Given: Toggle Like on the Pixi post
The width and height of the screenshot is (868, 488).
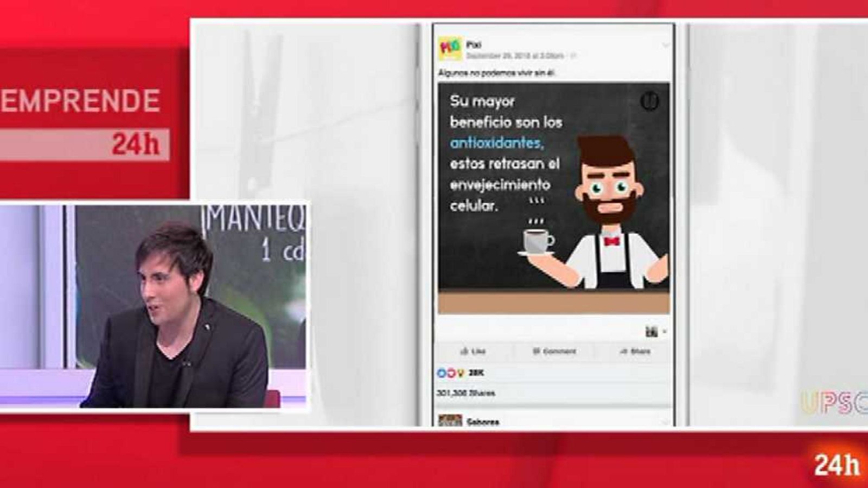Looking at the screenshot, I should coord(473,351).
